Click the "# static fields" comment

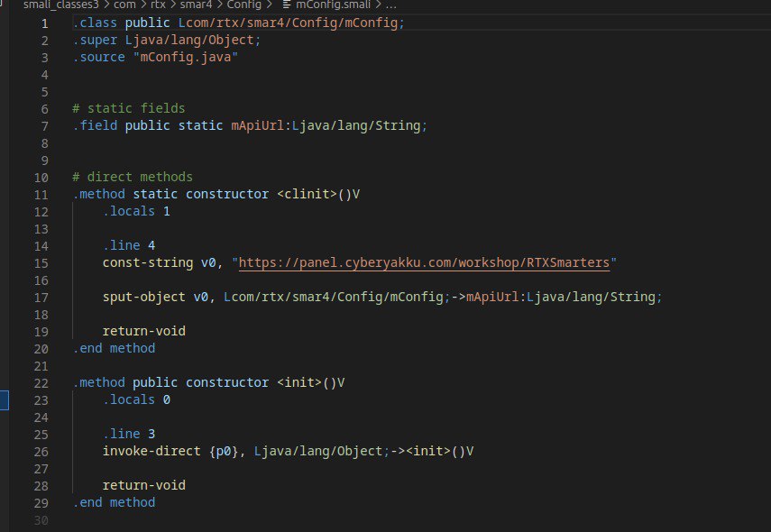128,109
